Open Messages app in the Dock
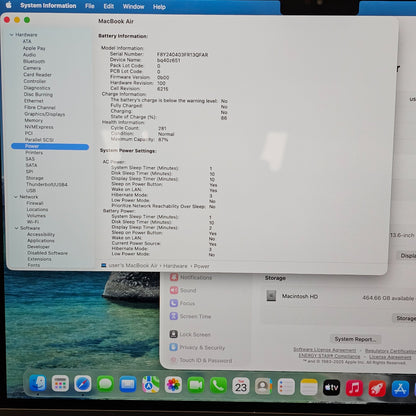Image resolution: width=416 pixels, height=416 pixels. (x=105, y=384)
